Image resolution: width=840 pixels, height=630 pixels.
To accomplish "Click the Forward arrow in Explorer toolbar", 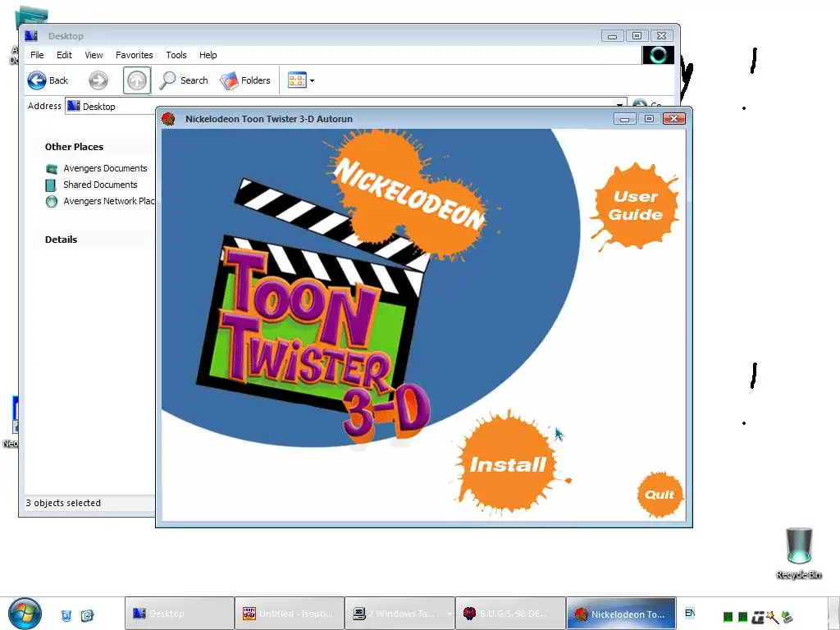I will coord(98,80).
